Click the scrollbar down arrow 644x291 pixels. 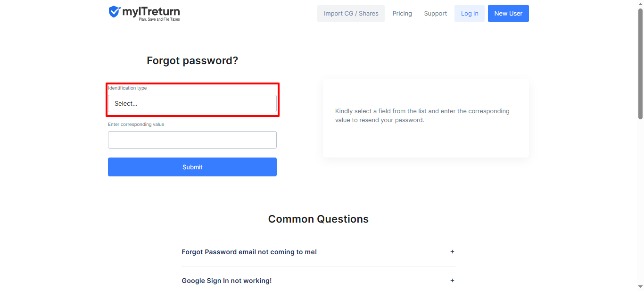pyautogui.click(x=640, y=287)
